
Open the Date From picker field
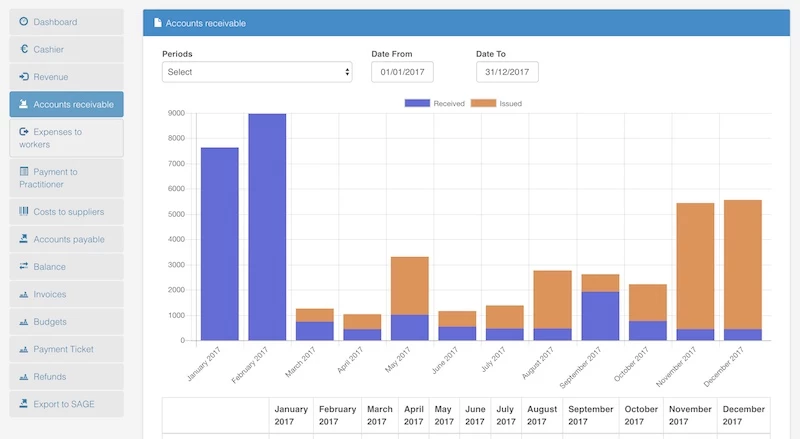pyautogui.click(x=402, y=72)
